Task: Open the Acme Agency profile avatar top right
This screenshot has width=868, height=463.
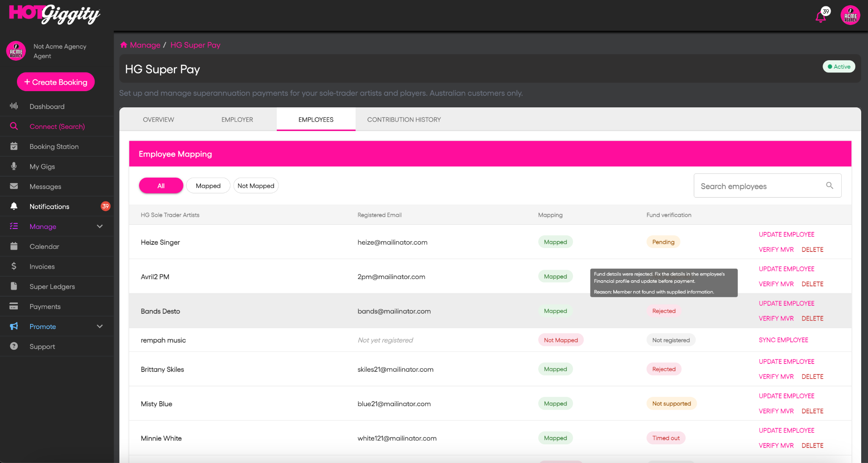Action: [850, 16]
